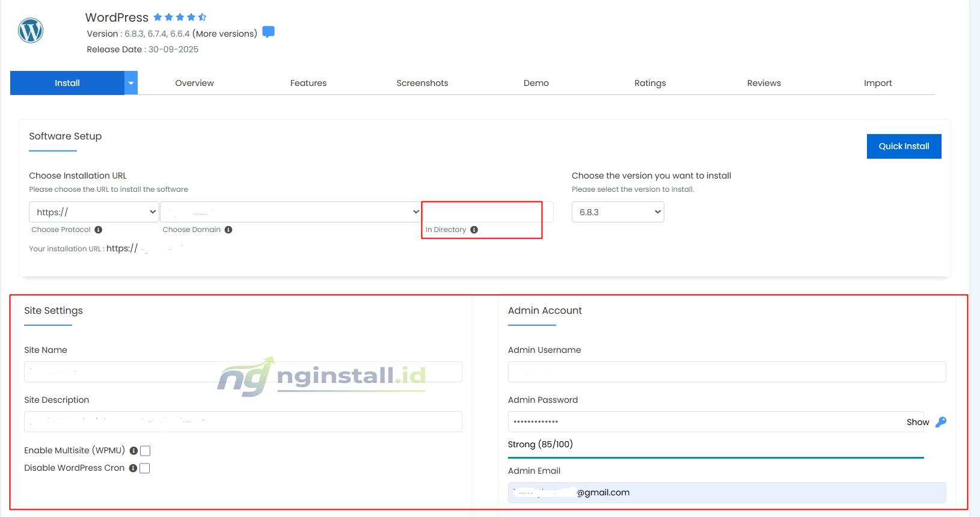Click info icon next to Disable WordPress Cron

pos(133,468)
